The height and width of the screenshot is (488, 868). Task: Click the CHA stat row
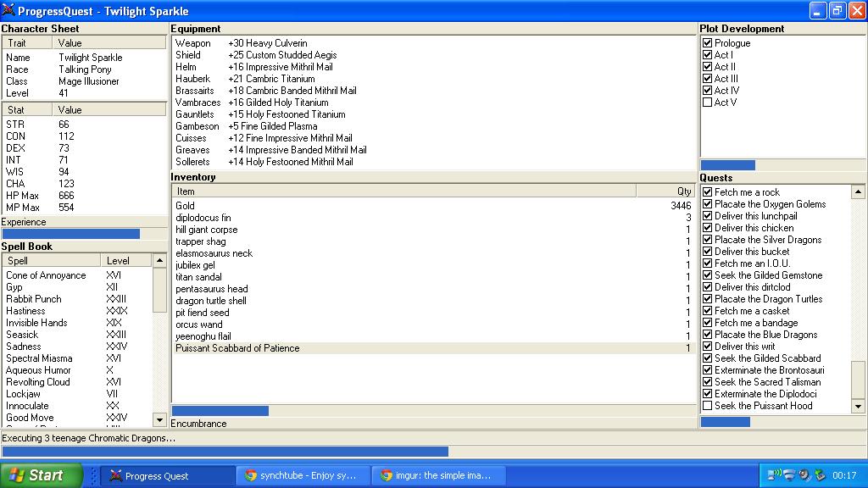coord(84,184)
